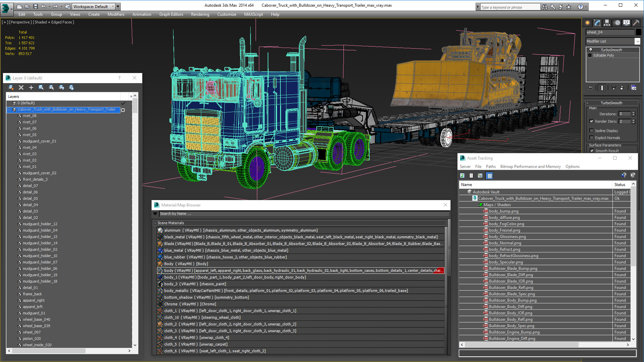Click the Redo arrow icon

pos(55,6)
